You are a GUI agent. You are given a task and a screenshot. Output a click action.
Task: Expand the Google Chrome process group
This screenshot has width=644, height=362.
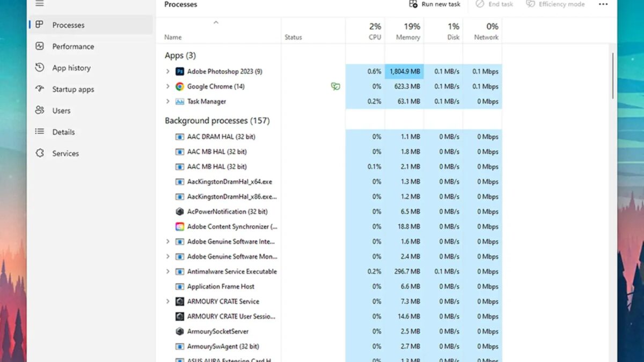(x=167, y=86)
